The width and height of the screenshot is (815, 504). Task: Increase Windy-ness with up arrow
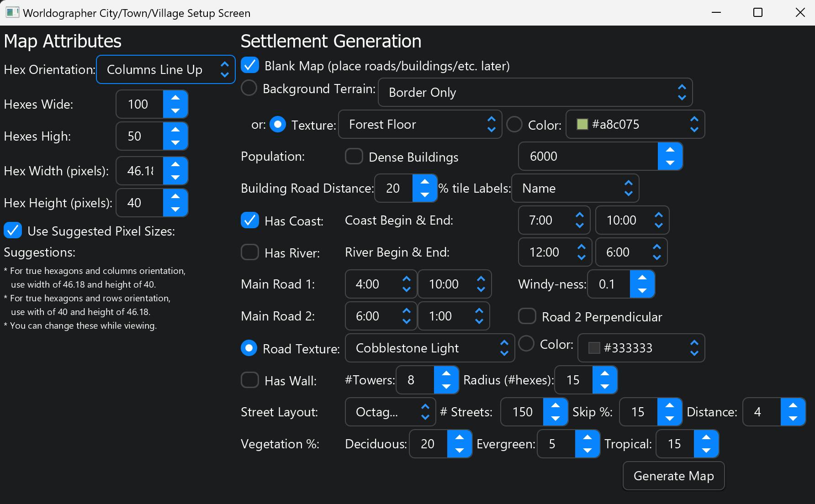[642, 278]
